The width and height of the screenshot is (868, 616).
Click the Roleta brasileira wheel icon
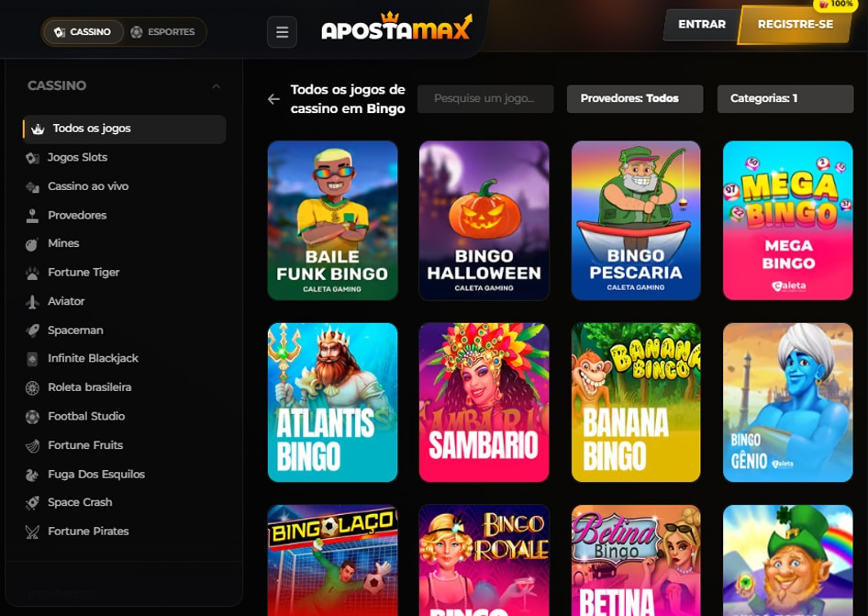click(33, 387)
